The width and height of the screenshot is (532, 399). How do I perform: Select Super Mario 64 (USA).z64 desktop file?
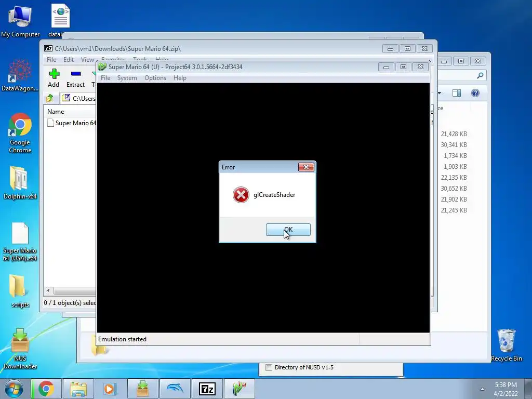pyautogui.click(x=20, y=242)
